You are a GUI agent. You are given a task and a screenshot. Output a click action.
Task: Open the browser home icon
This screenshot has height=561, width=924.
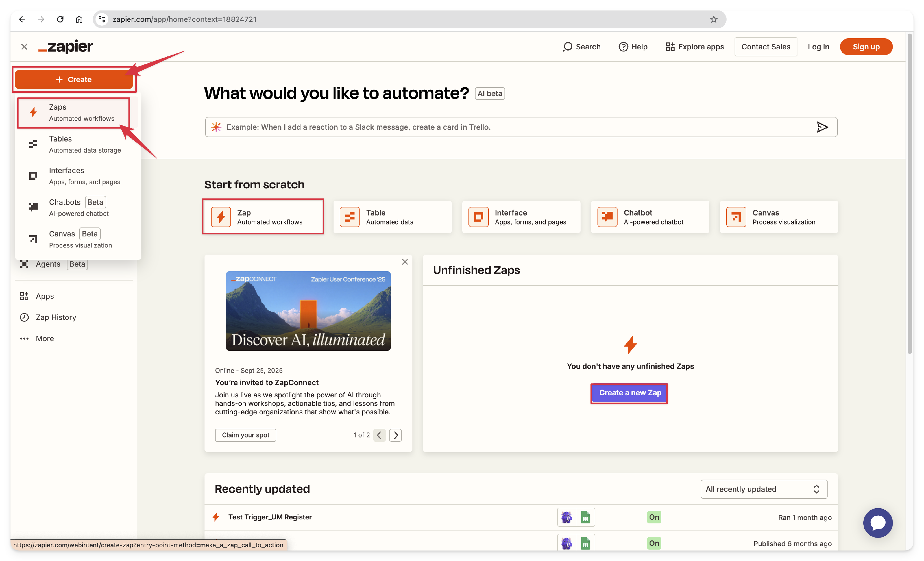tap(79, 19)
